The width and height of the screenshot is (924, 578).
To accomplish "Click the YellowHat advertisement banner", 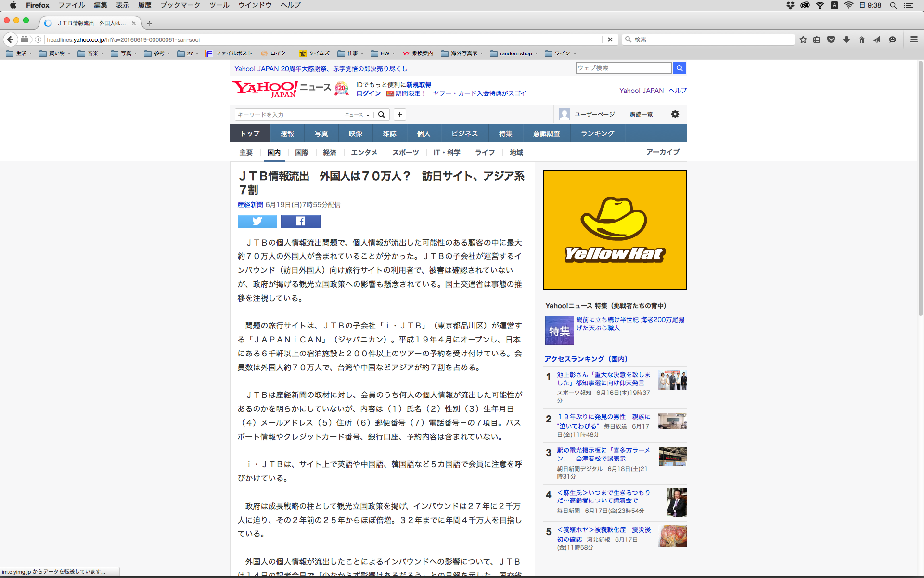I will click(615, 230).
